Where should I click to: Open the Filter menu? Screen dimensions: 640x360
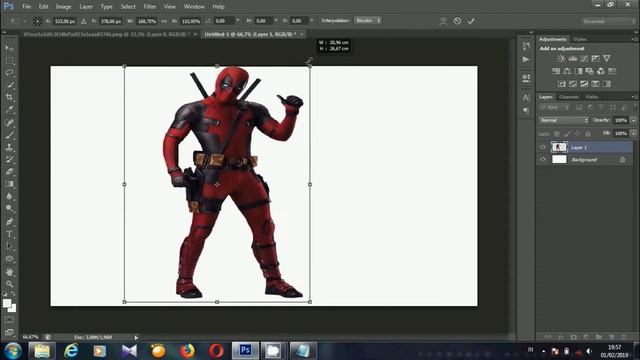click(150, 7)
